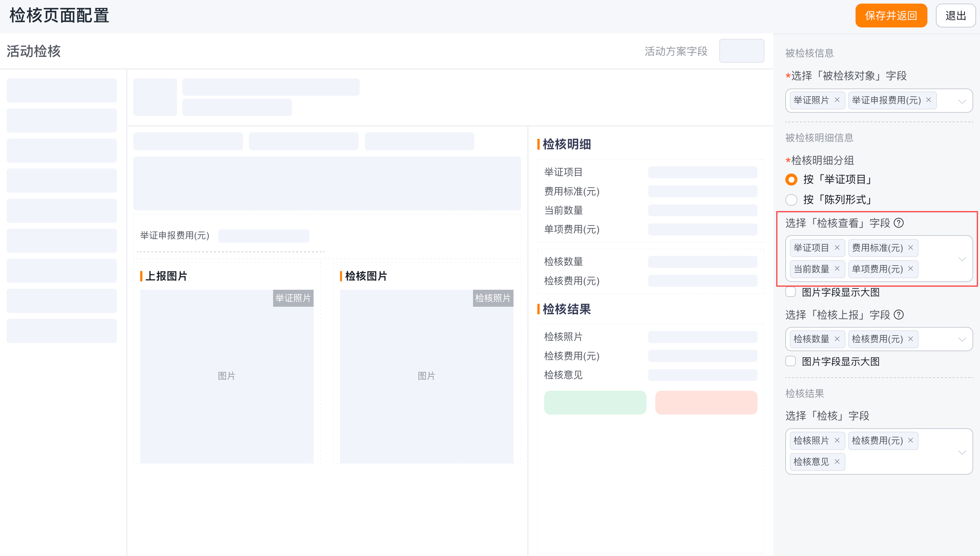980x556 pixels.
Task: Remove the 举证项目 tag from 检核查看 field
Action: point(837,248)
